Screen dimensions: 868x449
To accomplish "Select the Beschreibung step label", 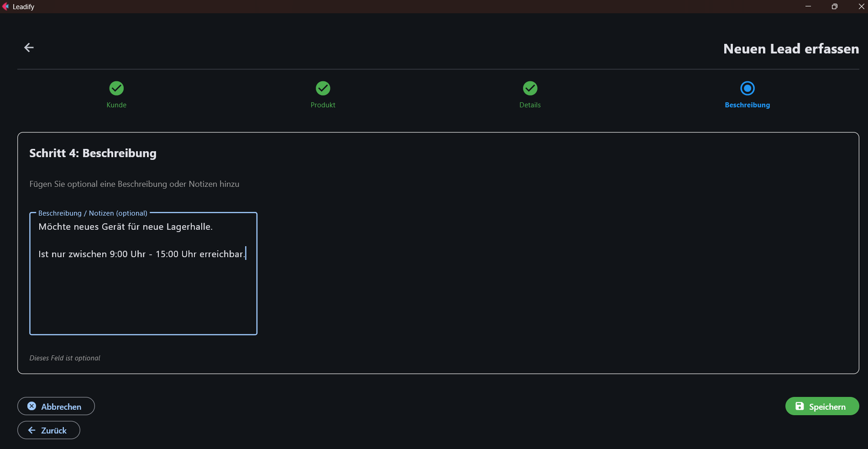I will click(x=747, y=105).
